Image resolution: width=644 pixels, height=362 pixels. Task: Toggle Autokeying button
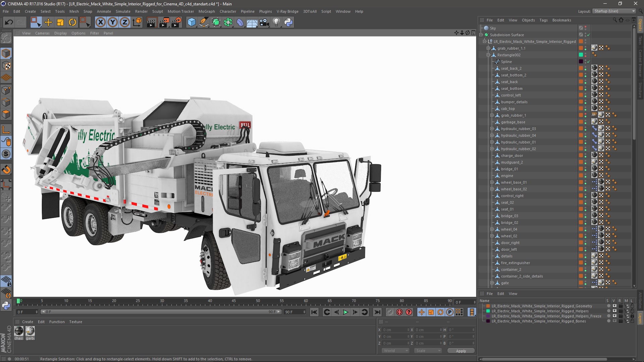(x=399, y=312)
